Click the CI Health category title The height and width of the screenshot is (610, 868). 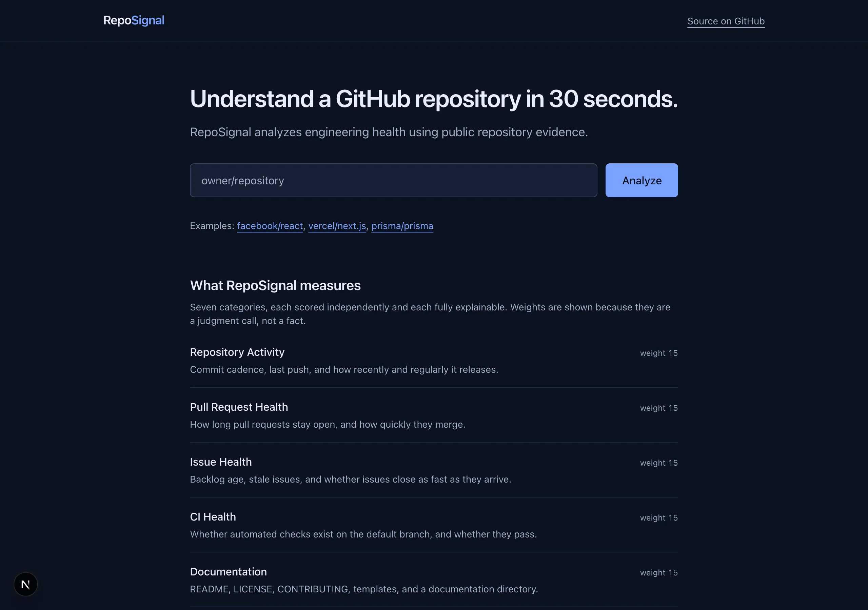tap(213, 517)
